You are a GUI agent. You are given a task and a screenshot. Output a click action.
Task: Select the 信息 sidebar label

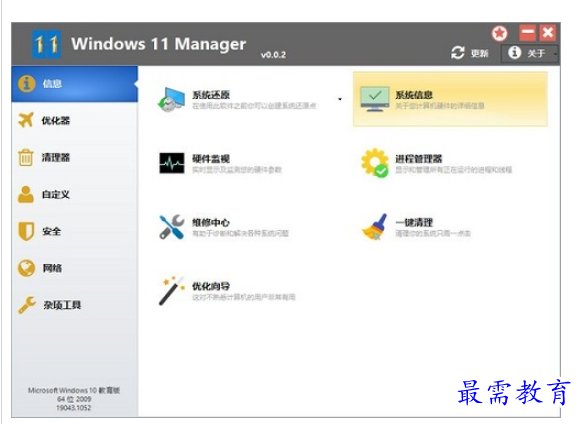pos(52,84)
